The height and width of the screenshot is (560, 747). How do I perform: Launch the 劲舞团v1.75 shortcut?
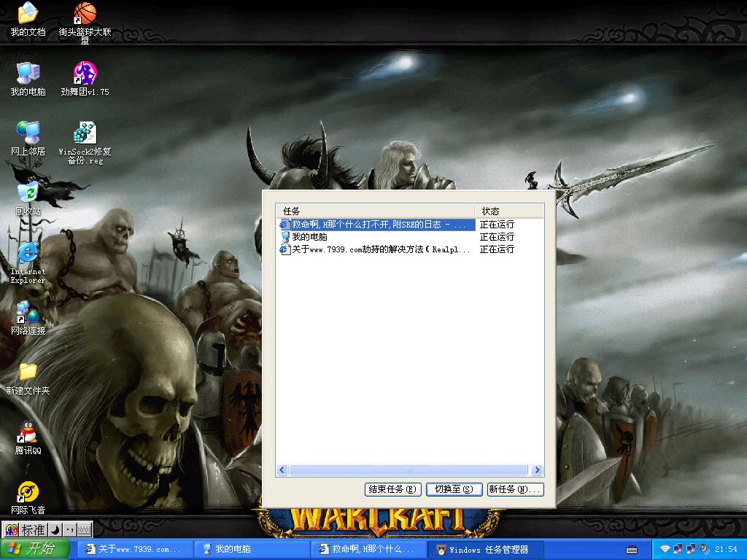[x=85, y=79]
